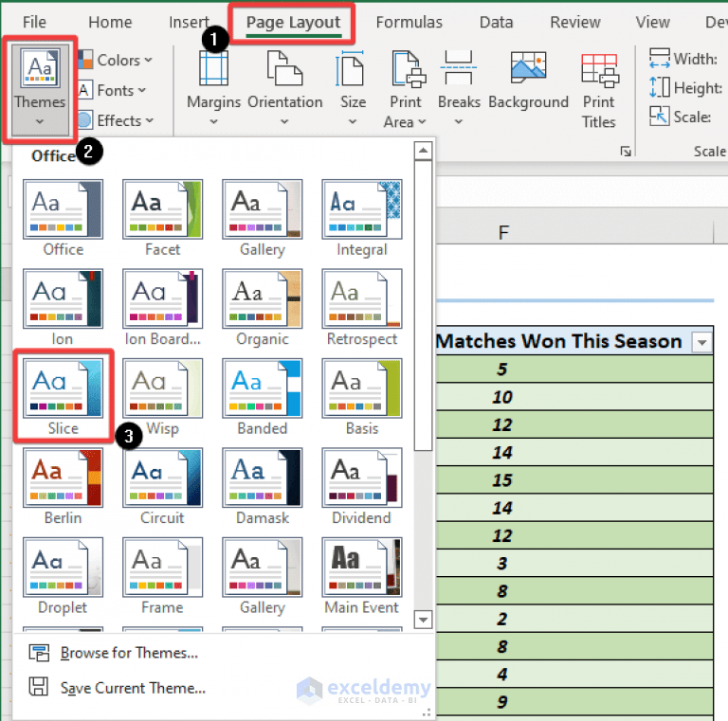Viewport: 728px width, 721px height.
Task: Apply the Basis theme
Action: [x=362, y=397]
